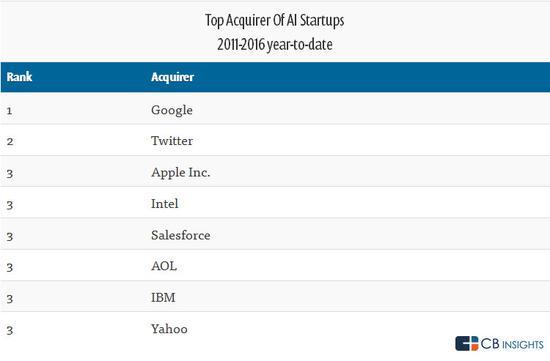This screenshot has width=550, height=361.
Task: Select the Salesforce row entry
Action: (275, 234)
